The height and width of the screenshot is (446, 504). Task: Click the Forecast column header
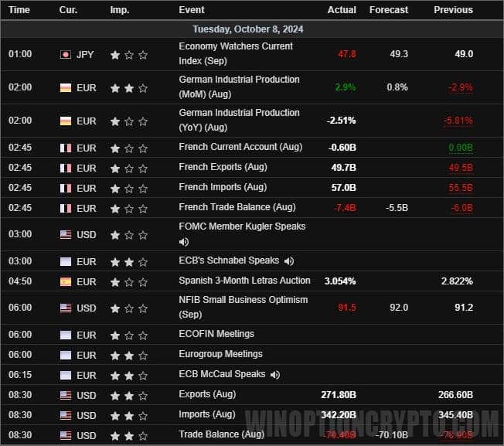388,10
